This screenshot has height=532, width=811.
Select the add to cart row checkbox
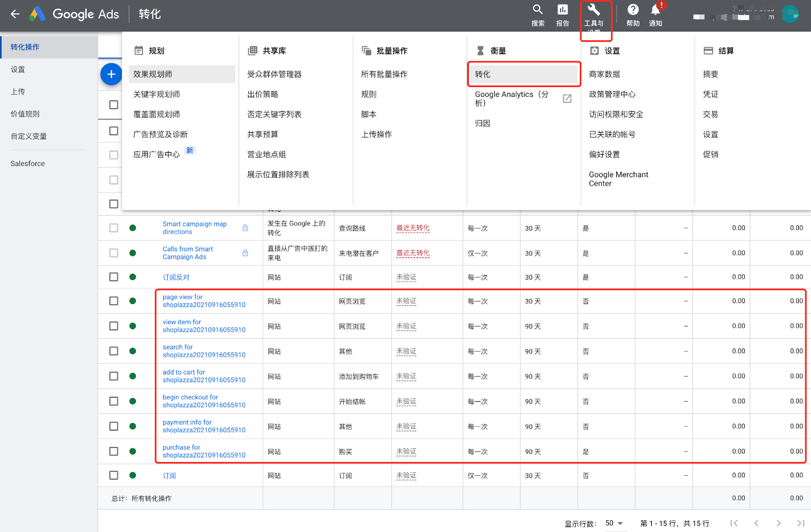[x=114, y=376]
